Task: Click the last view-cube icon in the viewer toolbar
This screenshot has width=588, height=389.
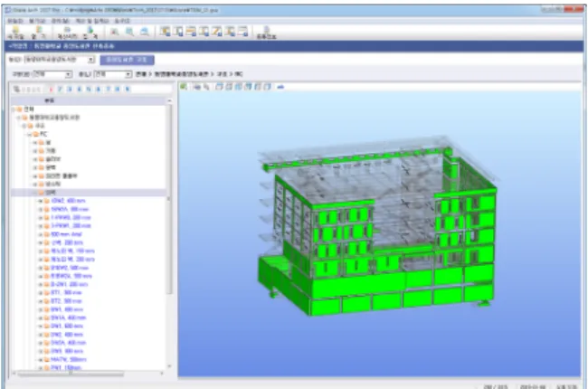Action: coord(268,87)
